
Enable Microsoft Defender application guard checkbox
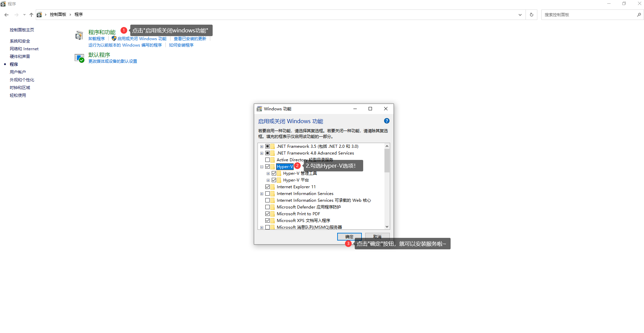(267, 207)
